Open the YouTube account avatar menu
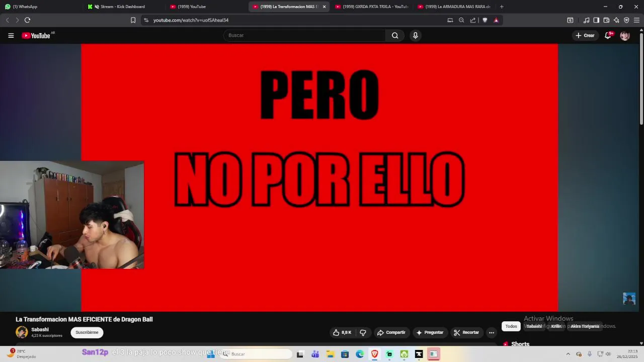 625,36
